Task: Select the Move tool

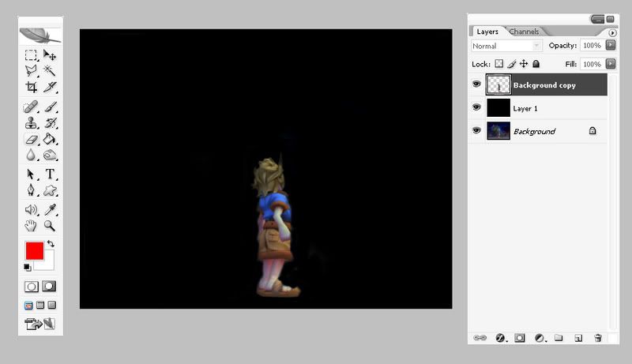Action: pyautogui.click(x=50, y=54)
